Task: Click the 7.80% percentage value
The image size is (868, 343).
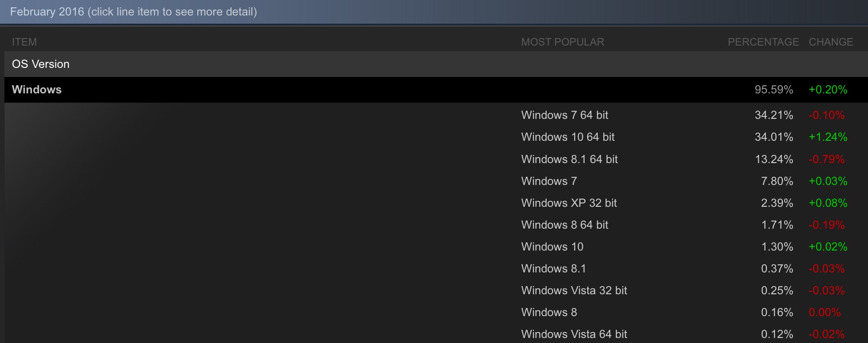Action: coord(777,181)
